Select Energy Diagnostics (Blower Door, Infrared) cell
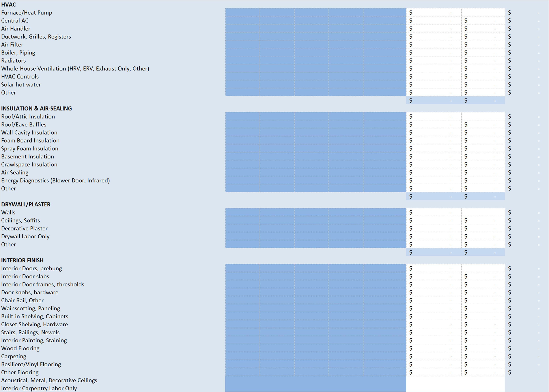549x392 pixels. point(55,180)
